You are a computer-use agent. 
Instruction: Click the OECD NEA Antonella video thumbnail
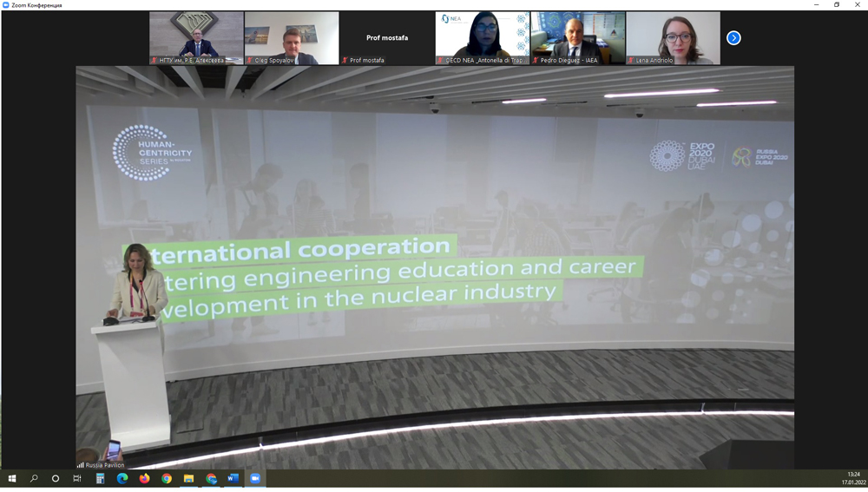(x=483, y=37)
